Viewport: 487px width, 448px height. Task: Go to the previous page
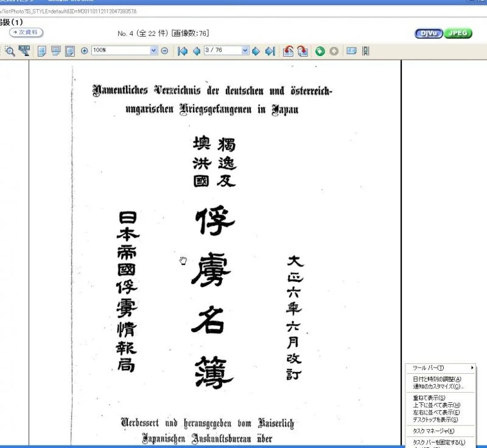pyautogui.click(x=196, y=51)
